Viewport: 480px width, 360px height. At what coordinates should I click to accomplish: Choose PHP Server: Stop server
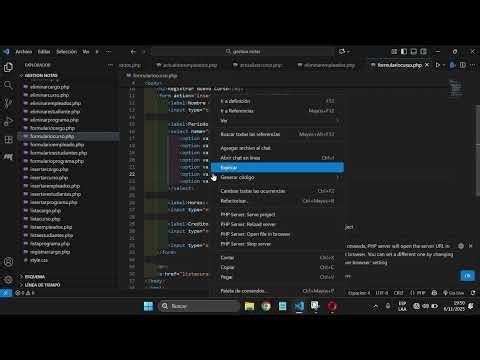(x=277, y=244)
